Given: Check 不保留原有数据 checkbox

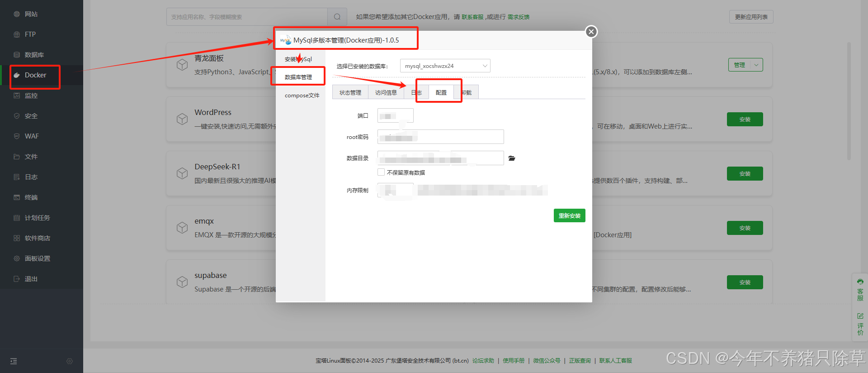Looking at the screenshot, I should coord(381,172).
